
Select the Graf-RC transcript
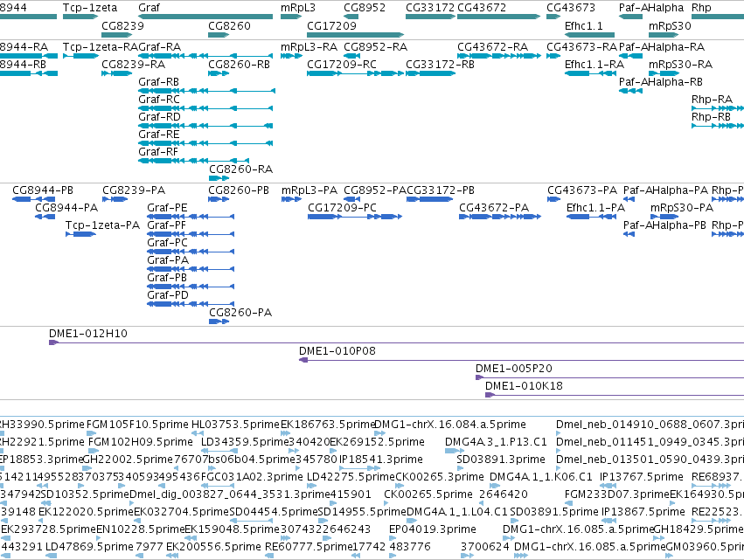coord(205,108)
